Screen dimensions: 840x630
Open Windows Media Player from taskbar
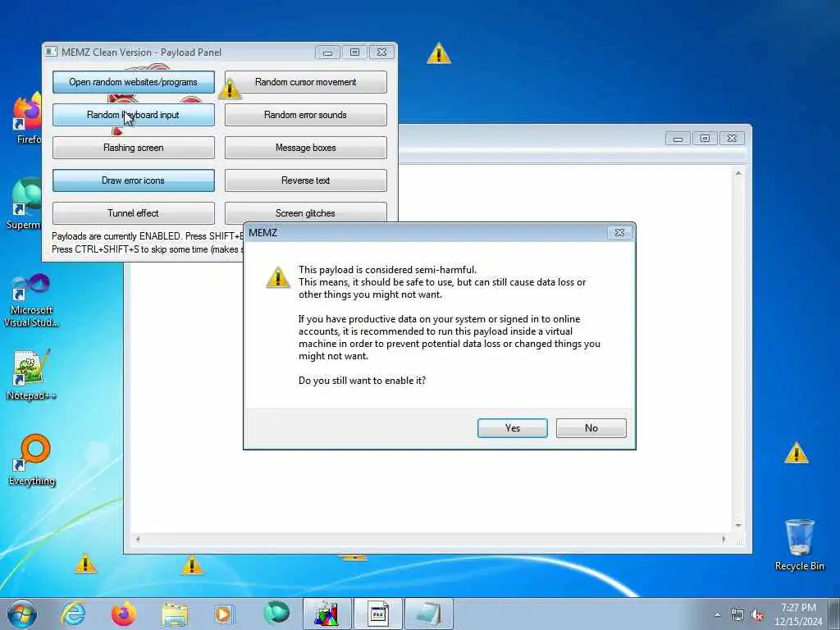click(224, 614)
